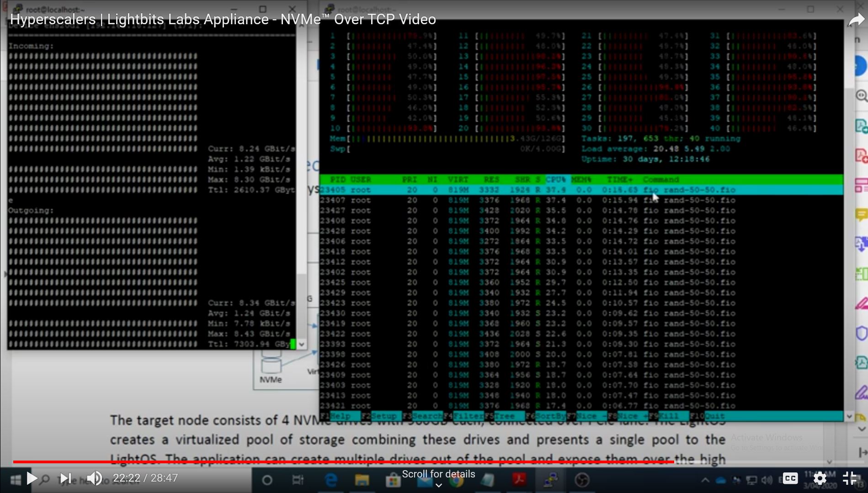This screenshot has width=868, height=493.
Task: Exit full screen mode
Action: (x=849, y=478)
